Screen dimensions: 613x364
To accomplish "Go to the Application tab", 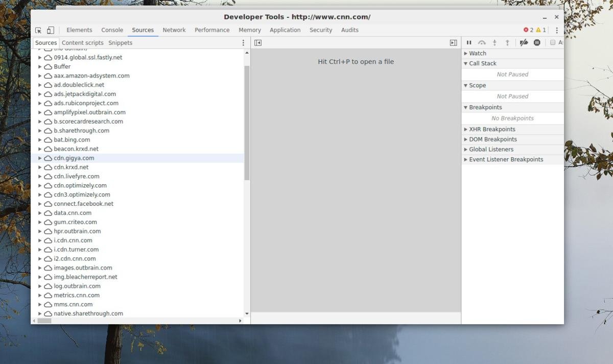I will pyautogui.click(x=285, y=30).
